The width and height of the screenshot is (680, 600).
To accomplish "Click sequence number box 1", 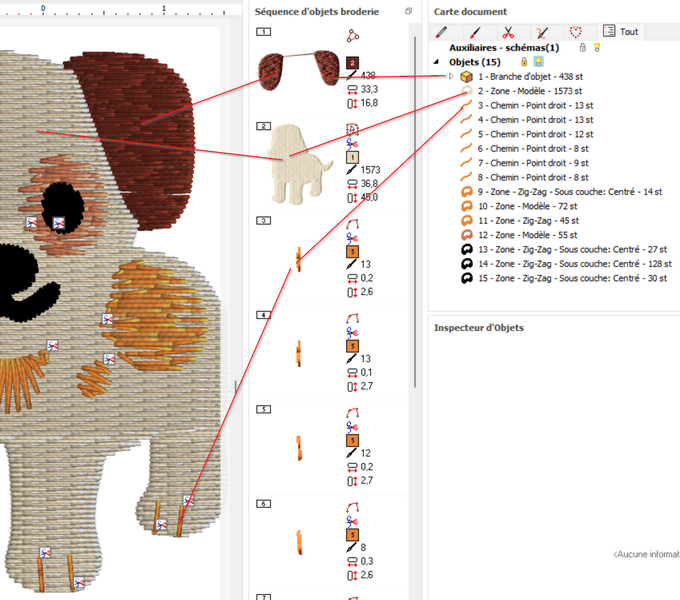I will 263,32.
